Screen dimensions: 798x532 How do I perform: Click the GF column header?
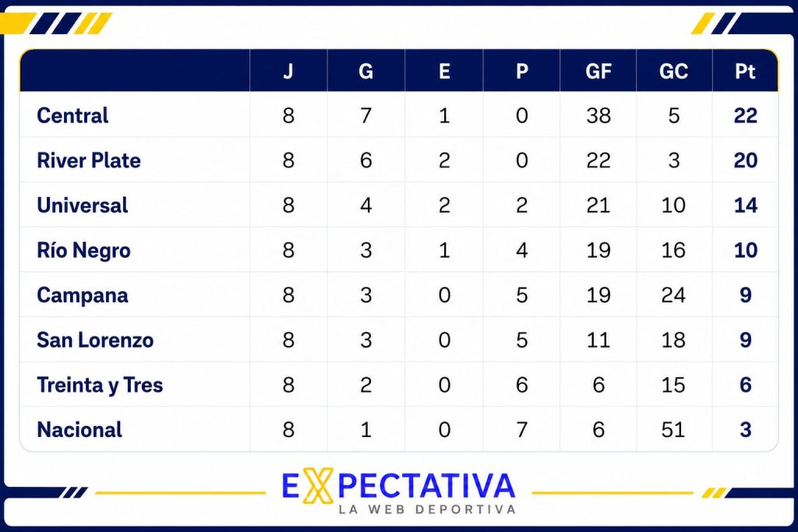(x=598, y=71)
